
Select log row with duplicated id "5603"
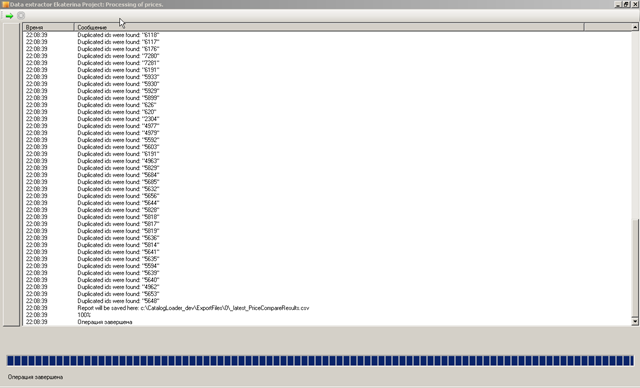tap(327, 147)
